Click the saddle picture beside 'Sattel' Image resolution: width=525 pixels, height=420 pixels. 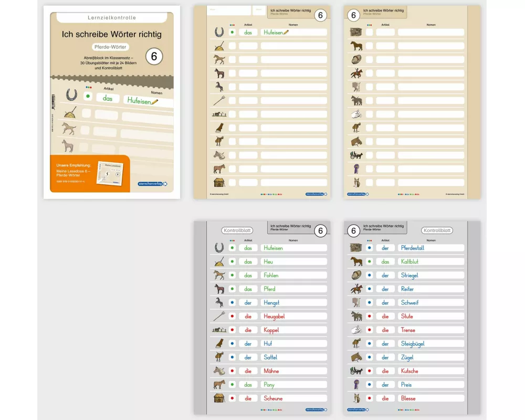click(219, 357)
